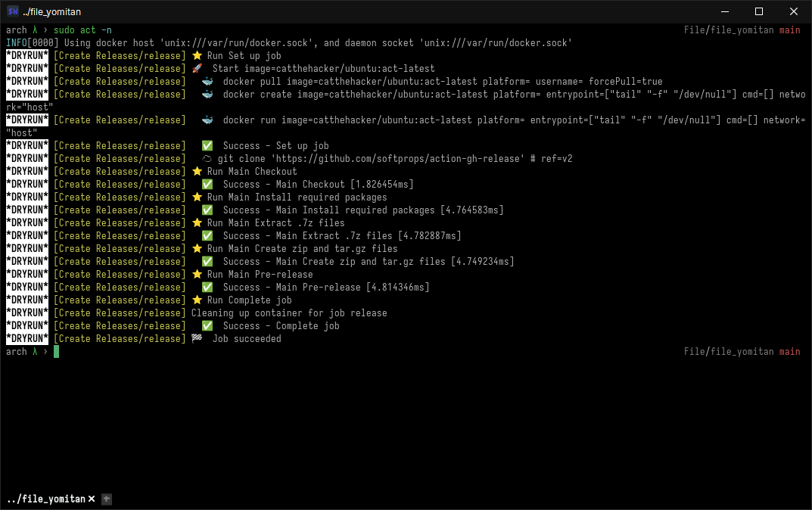Click the github.com/softprops/action-gh-release URL
Image resolution: width=812 pixels, height=510 pixels.
click(x=398, y=159)
